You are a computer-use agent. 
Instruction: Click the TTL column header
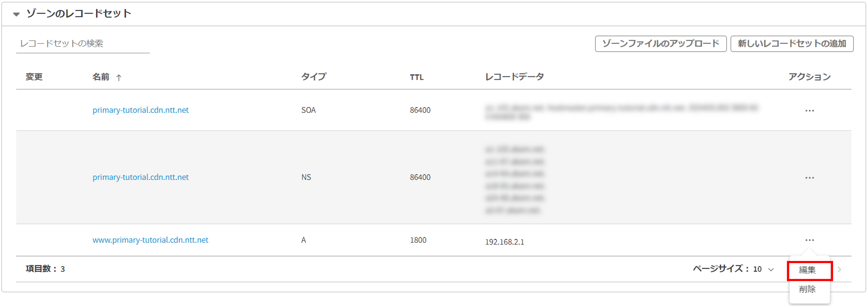tap(416, 77)
